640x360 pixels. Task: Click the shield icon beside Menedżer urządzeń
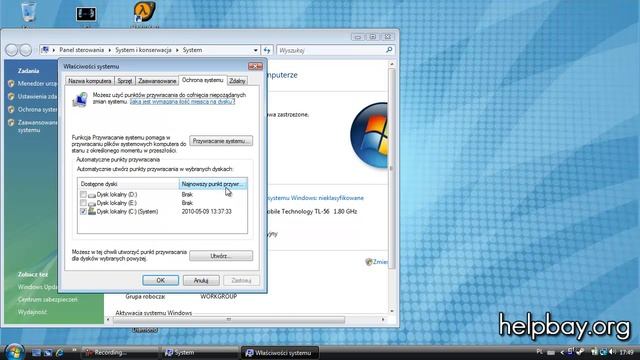11,83
